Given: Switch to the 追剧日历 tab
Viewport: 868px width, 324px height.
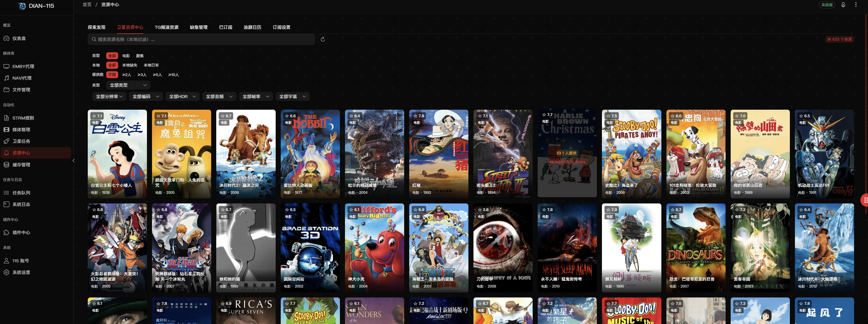Looking at the screenshot, I should (252, 27).
